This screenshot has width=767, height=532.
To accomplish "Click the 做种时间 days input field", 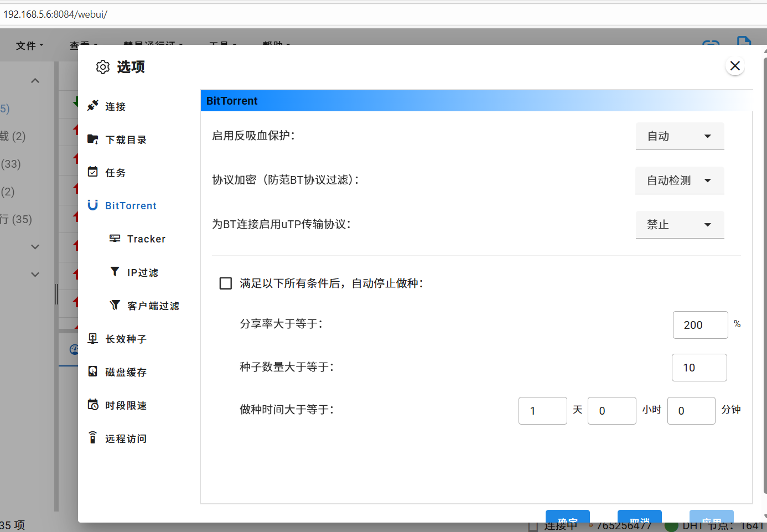I will pyautogui.click(x=542, y=411).
